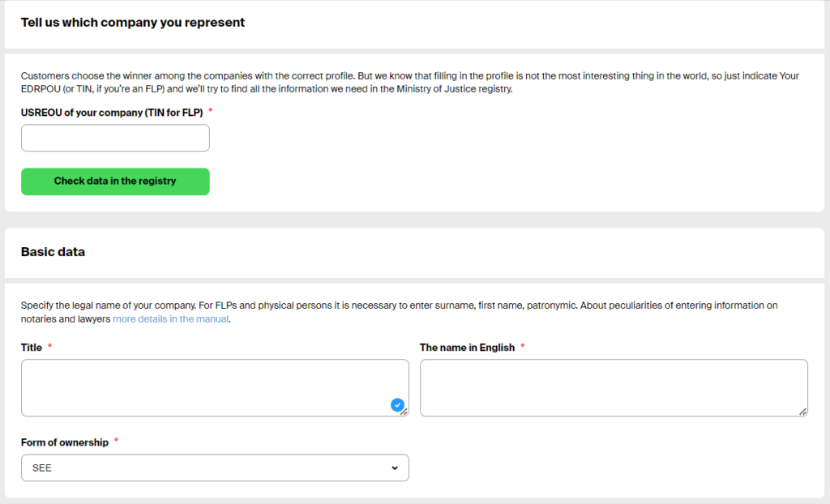Image resolution: width=830 pixels, height=504 pixels.
Task: Click the USREOU of your company label
Action: click(111, 113)
